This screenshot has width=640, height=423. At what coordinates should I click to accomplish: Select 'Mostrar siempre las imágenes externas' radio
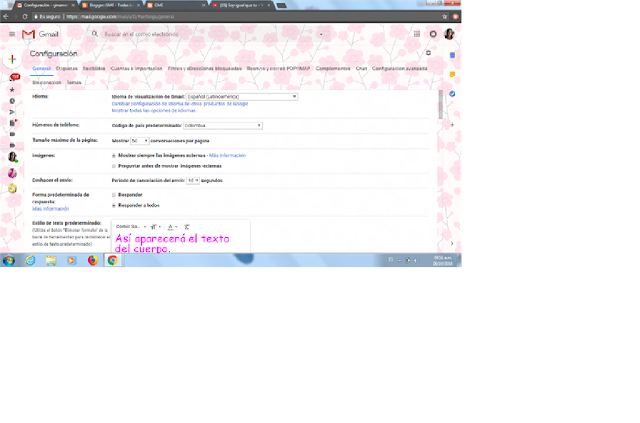[x=114, y=156]
